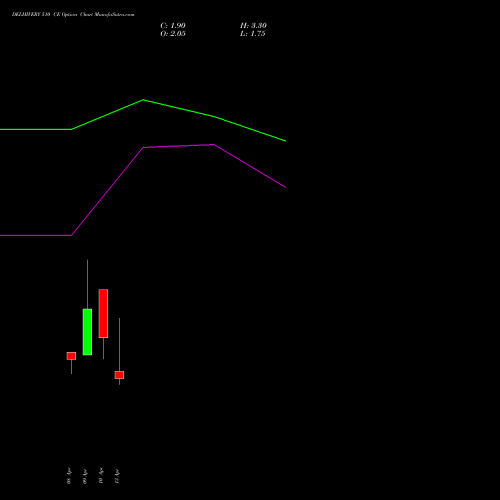The image size is (500, 500).
Task: Click the chart title text mentioning MunafaSutra.com
Action: pyautogui.click(x=73, y=15)
